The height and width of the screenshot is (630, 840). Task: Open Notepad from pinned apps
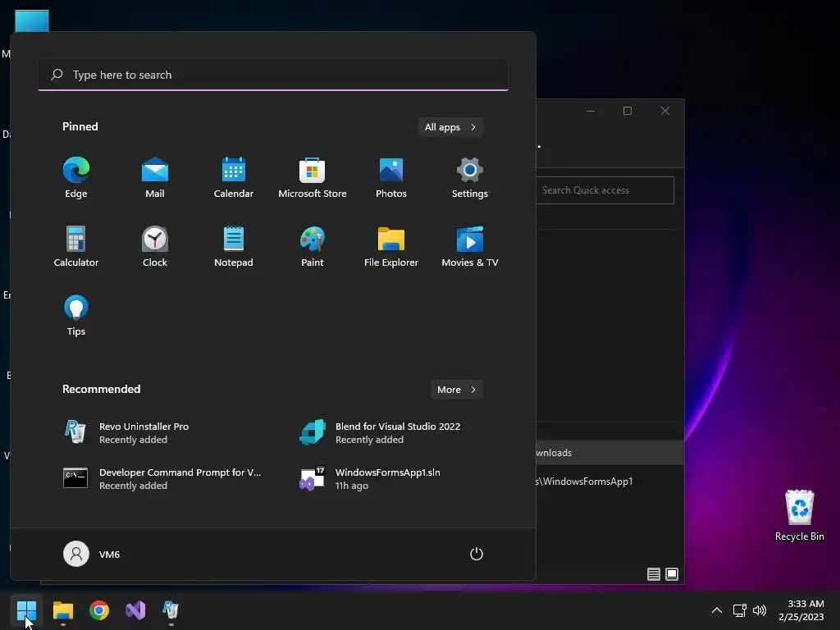point(234,246)
